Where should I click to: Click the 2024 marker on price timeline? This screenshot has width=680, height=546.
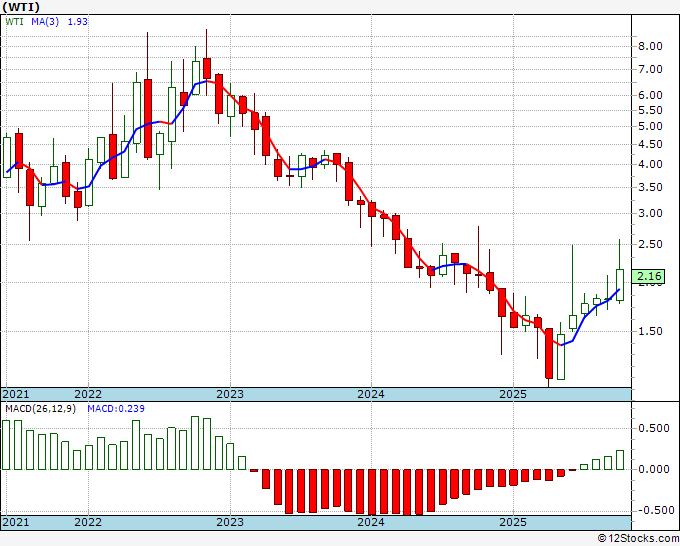[x=371, y=394]
